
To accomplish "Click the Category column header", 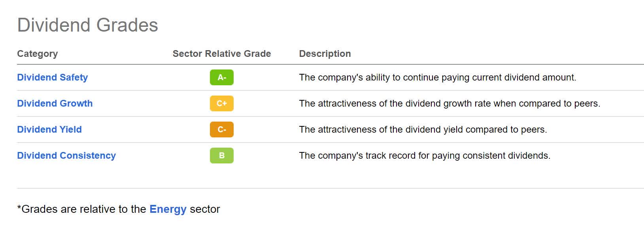I will [x=37, y=54].
